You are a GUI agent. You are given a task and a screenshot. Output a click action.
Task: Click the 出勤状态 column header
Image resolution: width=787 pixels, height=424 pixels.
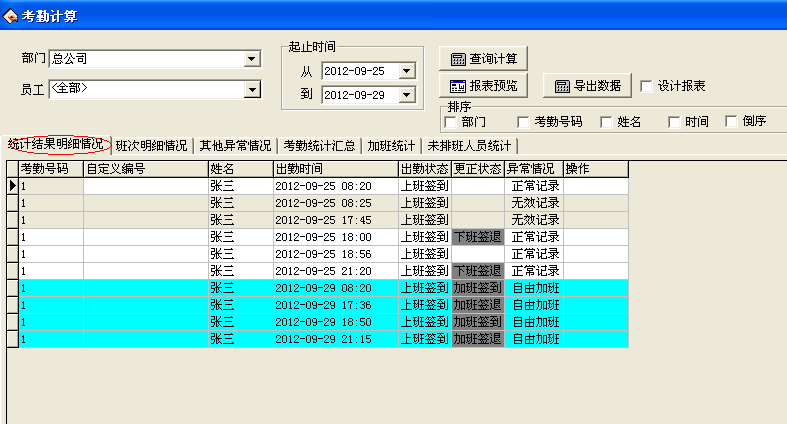tap(425, 169)
